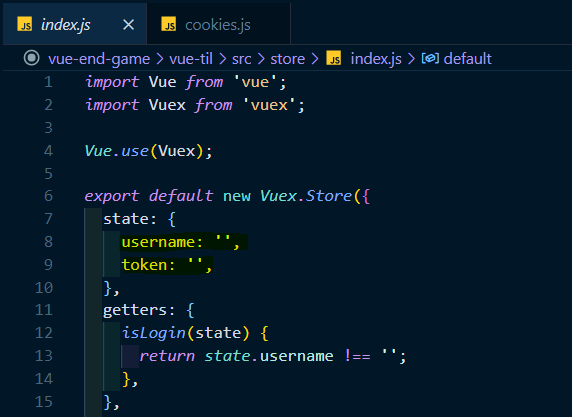Click line number 10 in gutter
Viewport: 572px width, 417px height.
[44, 287]
